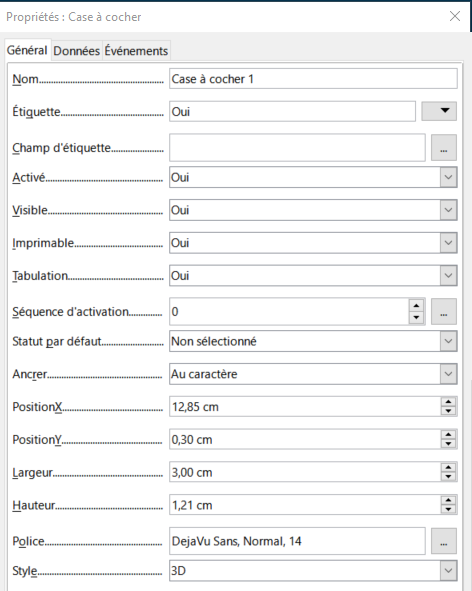
Task: Increase the PositionX value
Action: [x=448, y=402]
